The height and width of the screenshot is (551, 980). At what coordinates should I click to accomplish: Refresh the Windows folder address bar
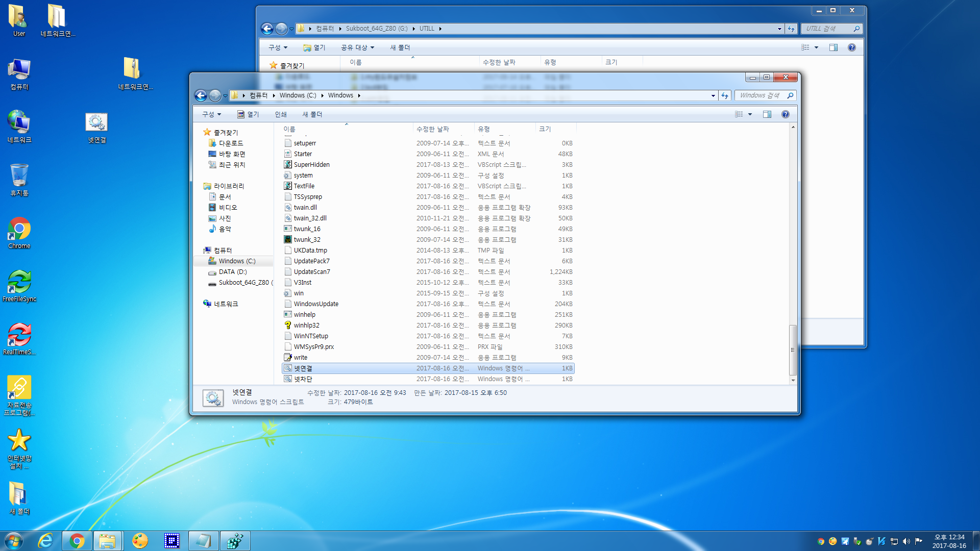[725, 95]
